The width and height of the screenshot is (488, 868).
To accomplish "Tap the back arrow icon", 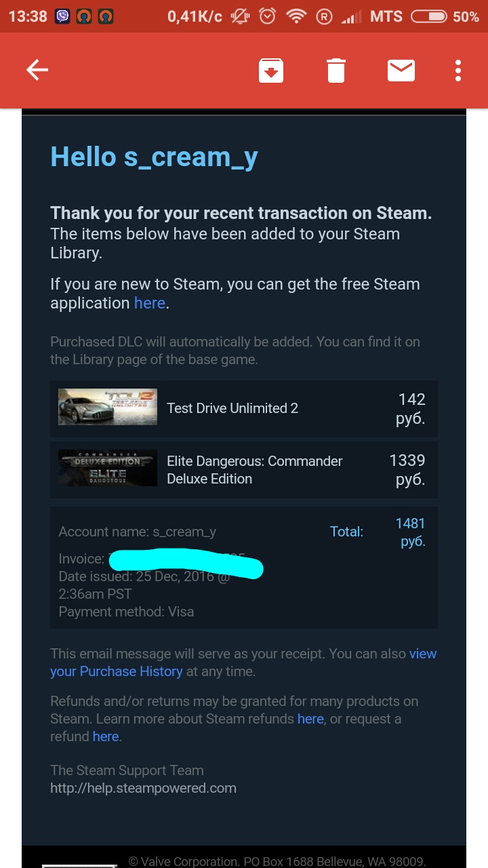I will click(x=37, y=70).
